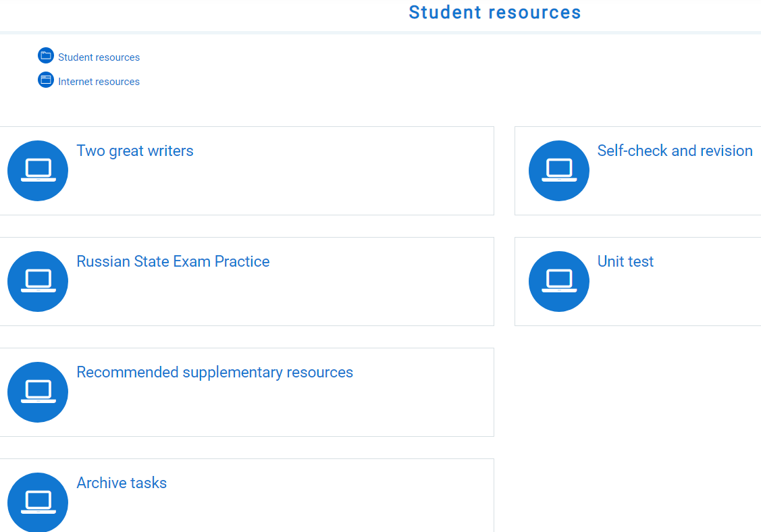Viewport: 761px width, 532px height.
Task: View Recommended supplementary resources
Action: click(215, 372)
